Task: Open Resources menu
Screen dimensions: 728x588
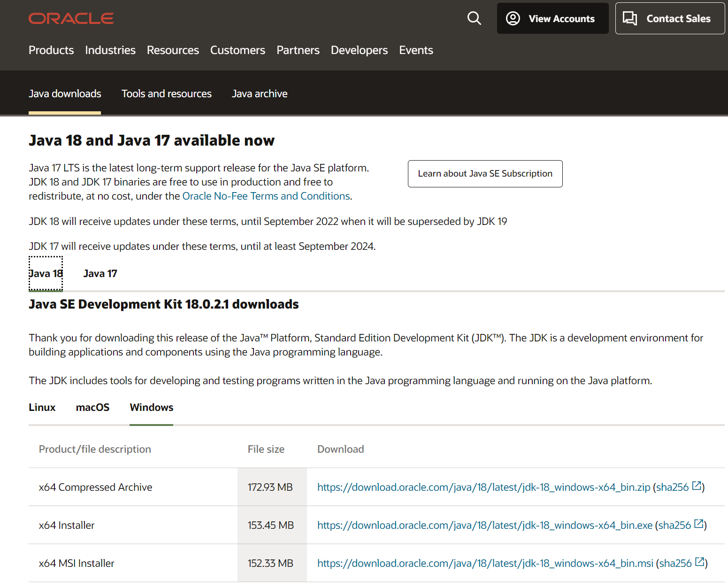Action: tap(173, 50)
